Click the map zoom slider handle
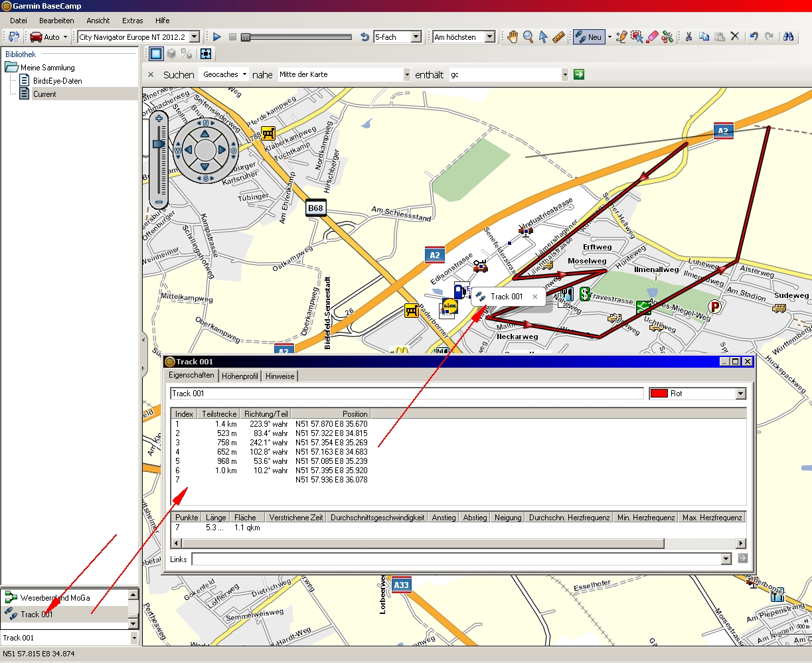Image resolution: width=812 pixels, height=663 pixels. [x=159, y=143]
